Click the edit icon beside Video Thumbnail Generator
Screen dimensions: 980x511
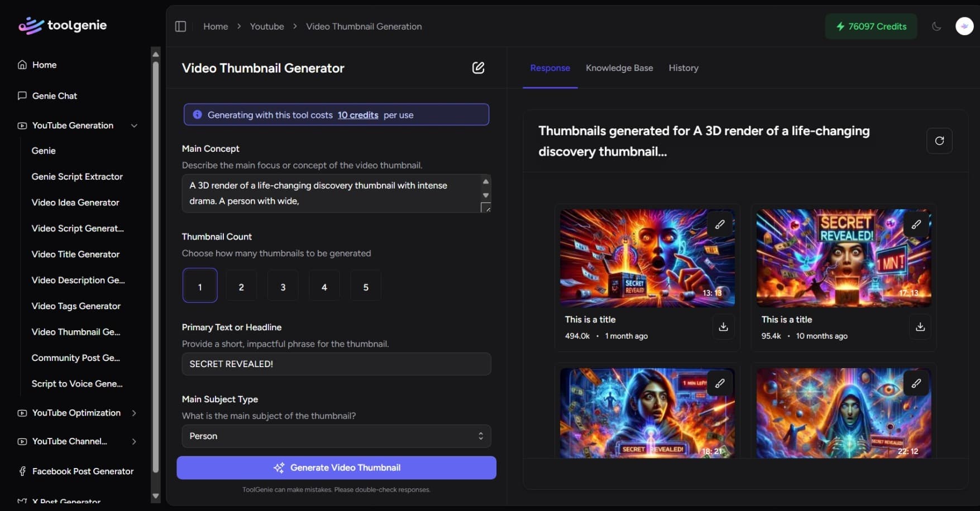tap(479, 68)
